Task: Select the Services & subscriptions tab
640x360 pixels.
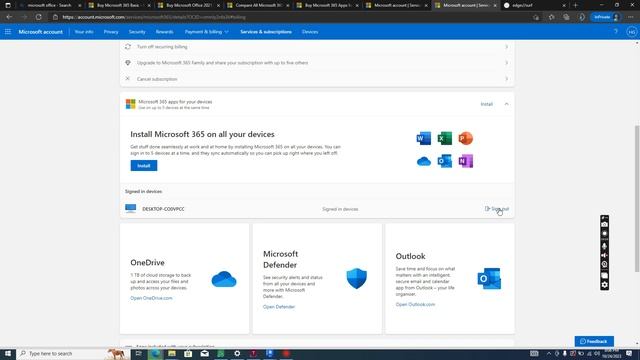Action: click(x=266, y=32)
